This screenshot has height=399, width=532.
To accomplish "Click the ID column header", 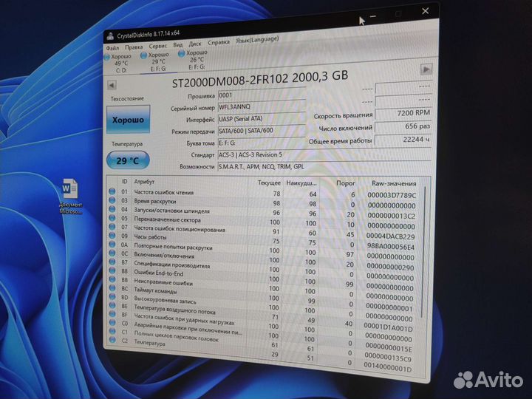I will coord(124,182).
